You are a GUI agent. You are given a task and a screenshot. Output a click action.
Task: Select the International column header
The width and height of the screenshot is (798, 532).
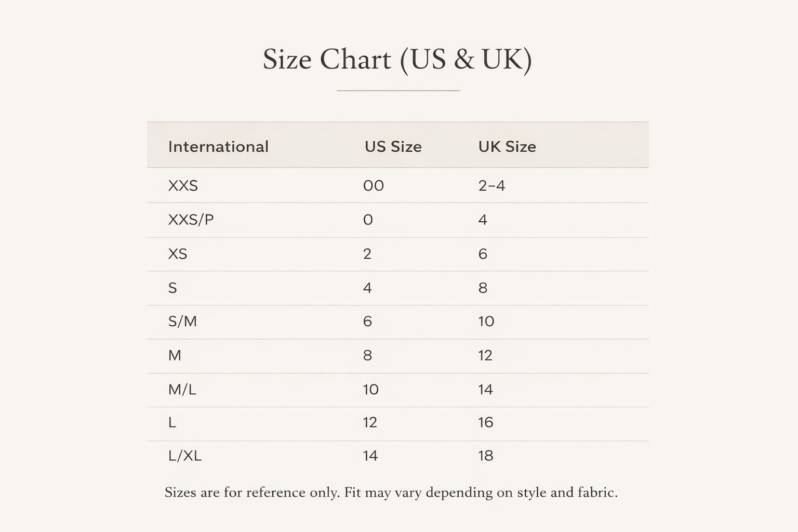coord(218,147)
